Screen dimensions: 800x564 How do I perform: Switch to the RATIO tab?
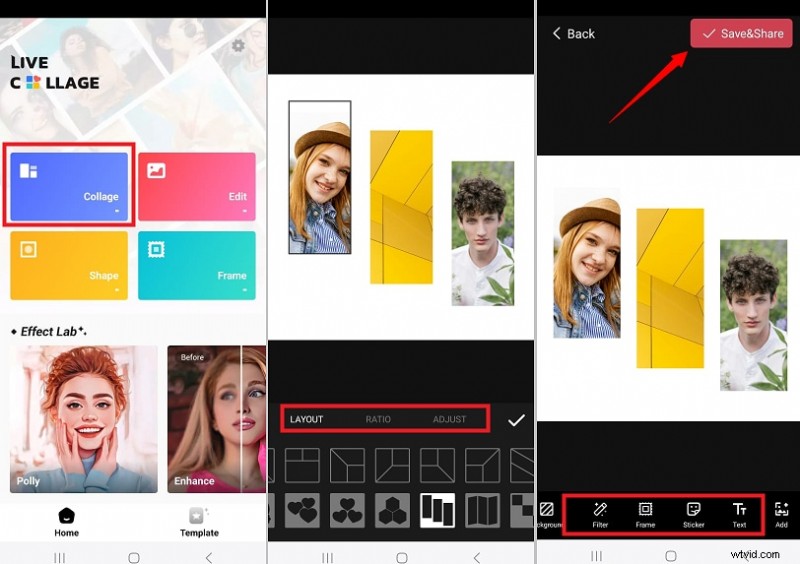pyautogui.click(x=378, y=420)
